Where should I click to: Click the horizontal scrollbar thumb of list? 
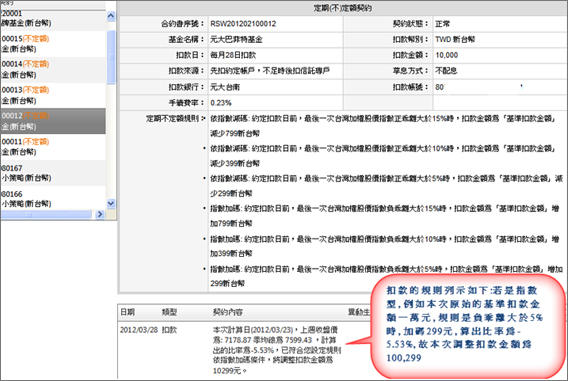point(45,214)
